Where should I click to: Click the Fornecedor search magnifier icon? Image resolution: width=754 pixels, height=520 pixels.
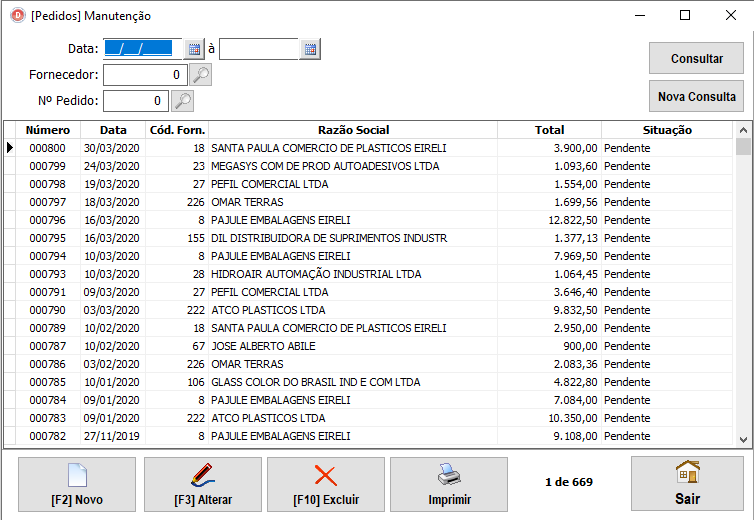click(201, 75)
